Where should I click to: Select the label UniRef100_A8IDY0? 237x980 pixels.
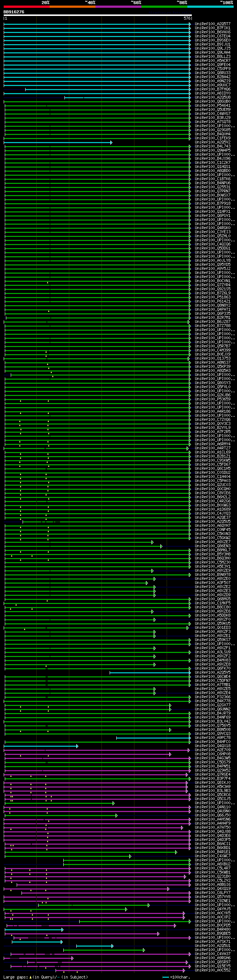(213, 93)
